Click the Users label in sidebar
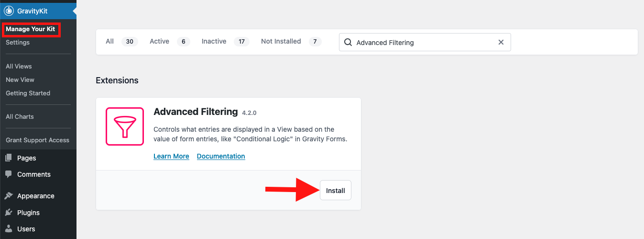The height and width of the screenshot is (239, 644). (x=26, y=229)
